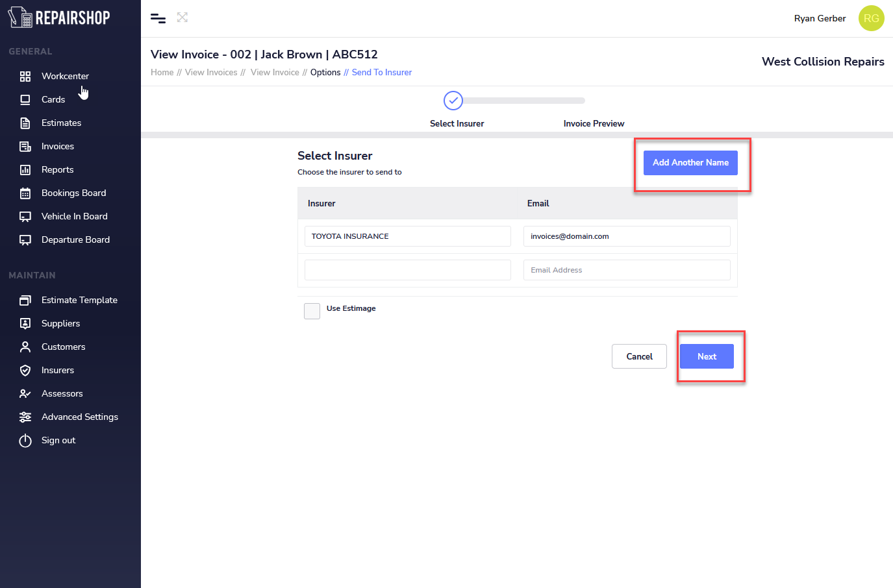
Task: Click the Sign out power icon
Action: coord(25,441)
